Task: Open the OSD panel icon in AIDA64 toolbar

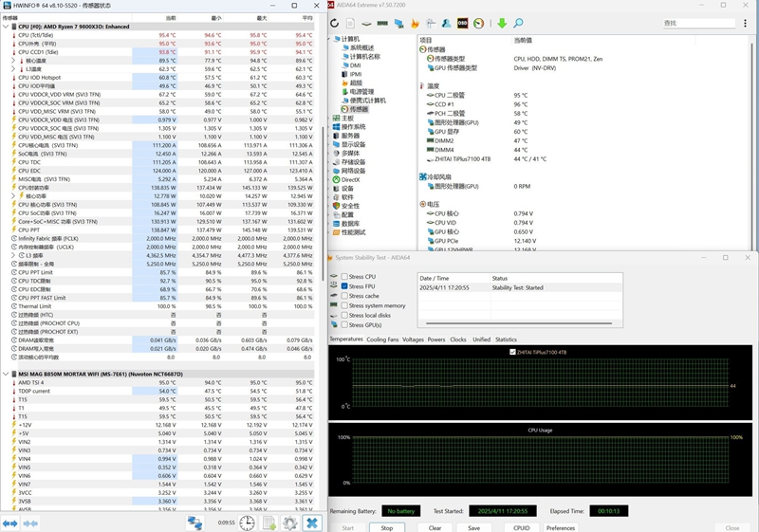Action: [462, 23]
